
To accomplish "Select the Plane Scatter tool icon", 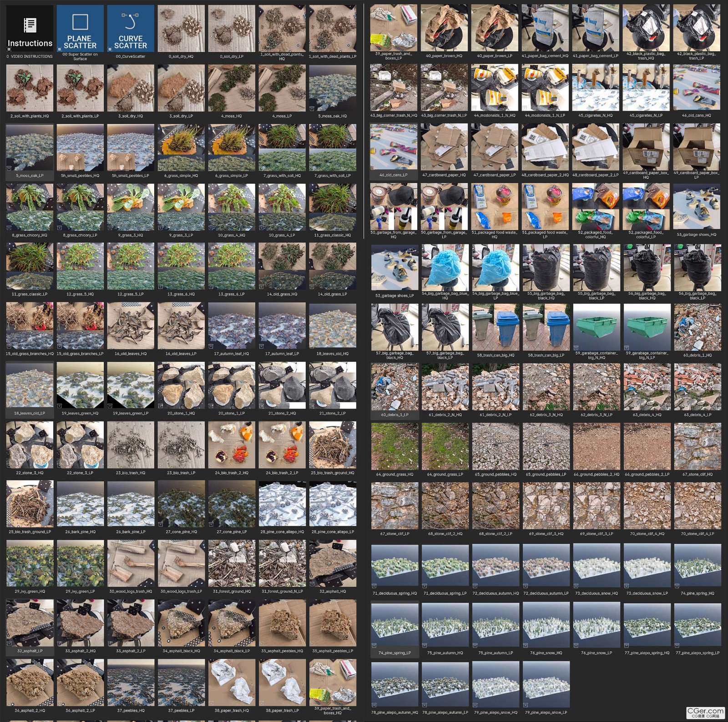I will 80,28.
